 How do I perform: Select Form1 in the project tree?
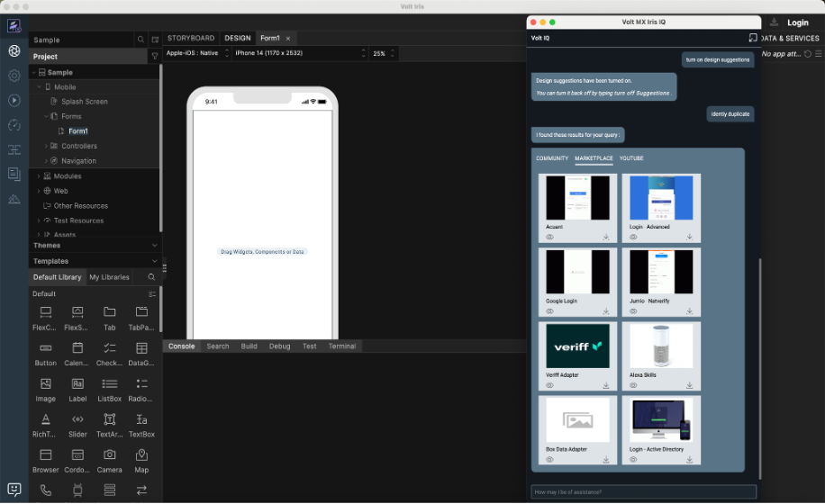(x=78, y=131)
